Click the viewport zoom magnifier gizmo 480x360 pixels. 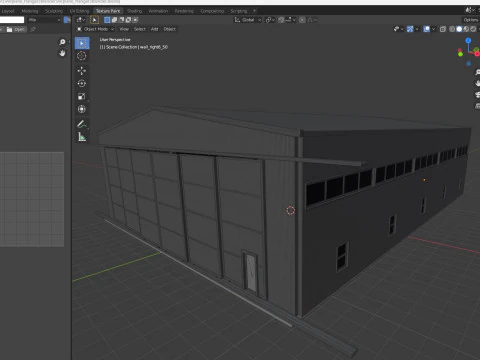click(477, 72)
